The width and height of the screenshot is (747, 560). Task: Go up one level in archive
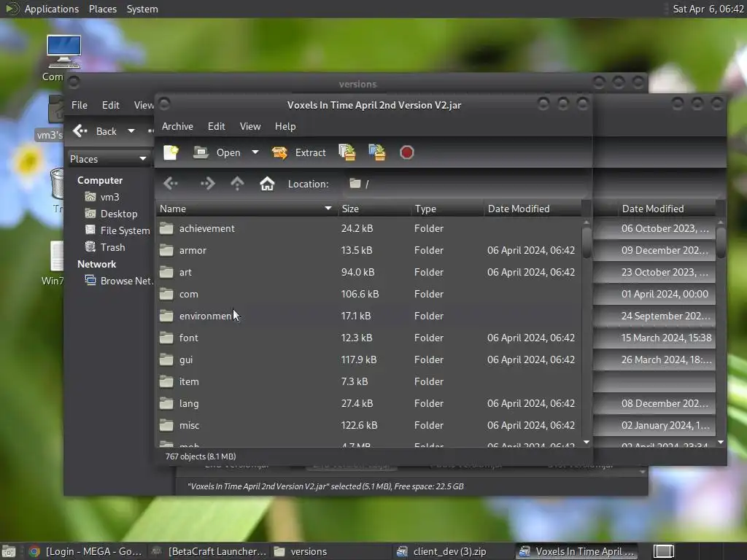[x=237, y=183]
